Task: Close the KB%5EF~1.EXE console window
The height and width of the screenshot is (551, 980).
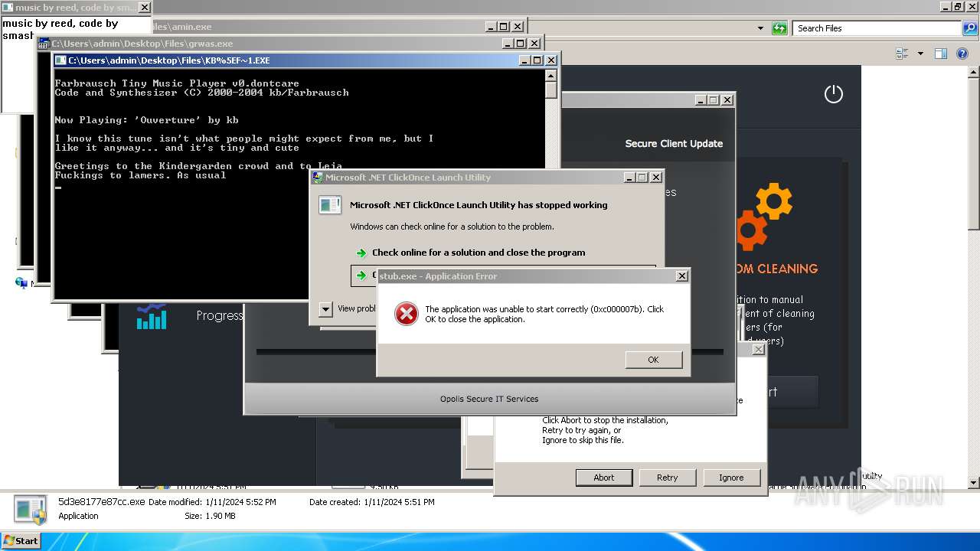Action: [551, 60]
